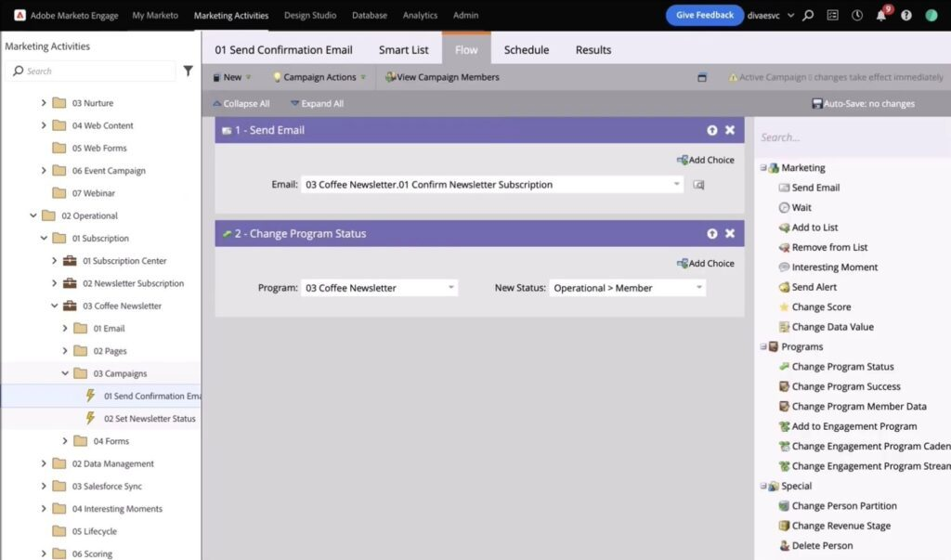Image resolution: width=951 pixels, height=560 pixels.
Task: Go to My Marketo
Action: [x=155, y=15]
